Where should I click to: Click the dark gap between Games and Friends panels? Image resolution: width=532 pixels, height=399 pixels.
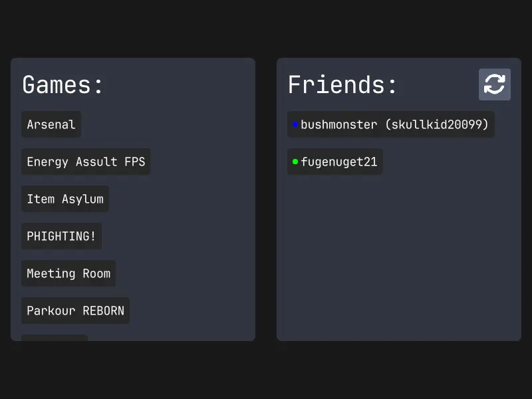(x=266, y=199)
